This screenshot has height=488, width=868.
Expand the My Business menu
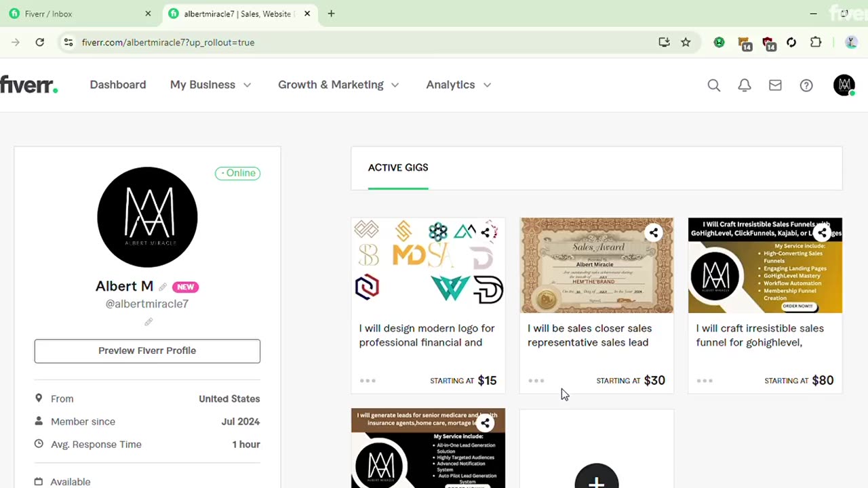pos(210,85)
